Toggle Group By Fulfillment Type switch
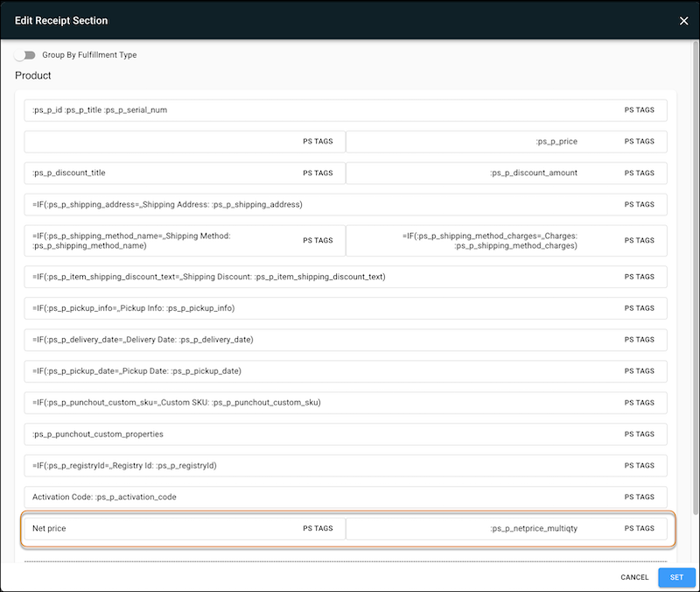 (24, 55)
